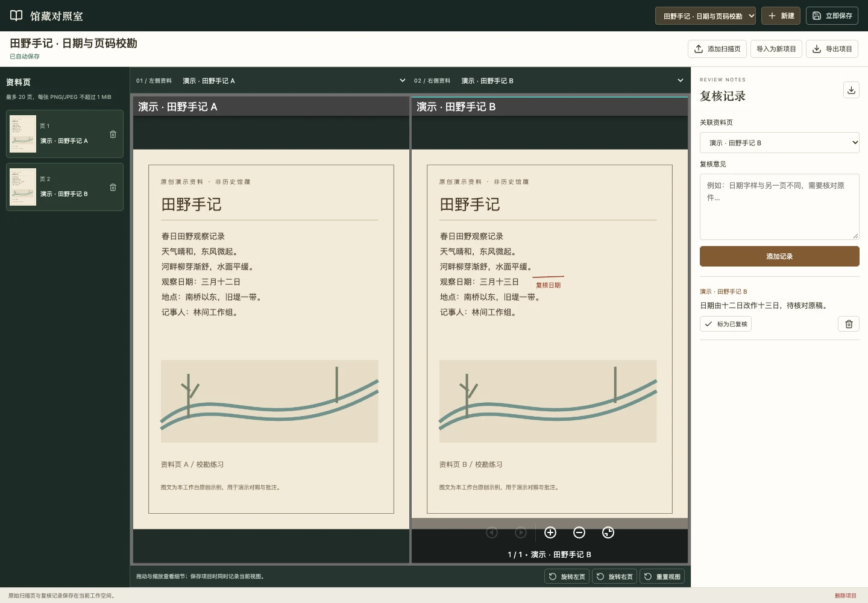
Task: Click 添加扫描页 upload button
Action: (x=717, y=49)
